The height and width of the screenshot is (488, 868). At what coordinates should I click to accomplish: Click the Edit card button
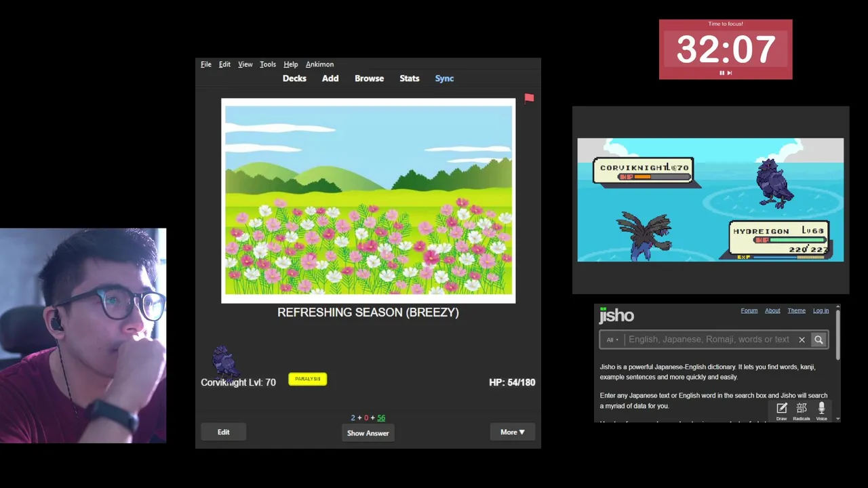[223, 432]
